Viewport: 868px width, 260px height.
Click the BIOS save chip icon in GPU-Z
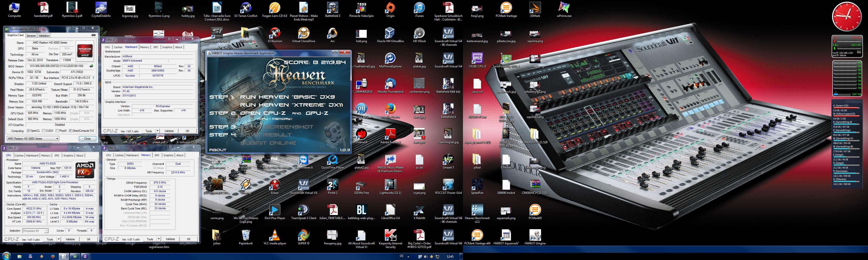pos(91,66)
